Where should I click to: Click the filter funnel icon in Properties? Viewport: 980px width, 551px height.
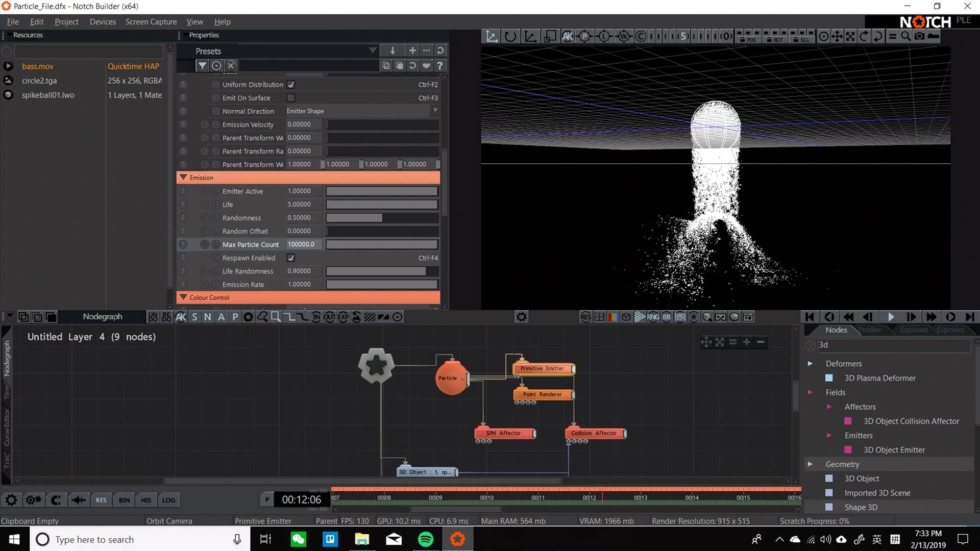coord(202,65)
